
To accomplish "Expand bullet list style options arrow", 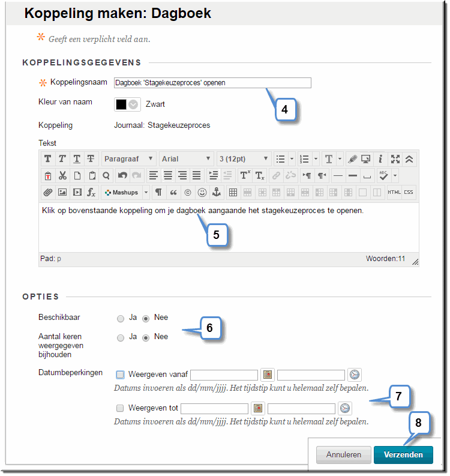I will point(292,159).
